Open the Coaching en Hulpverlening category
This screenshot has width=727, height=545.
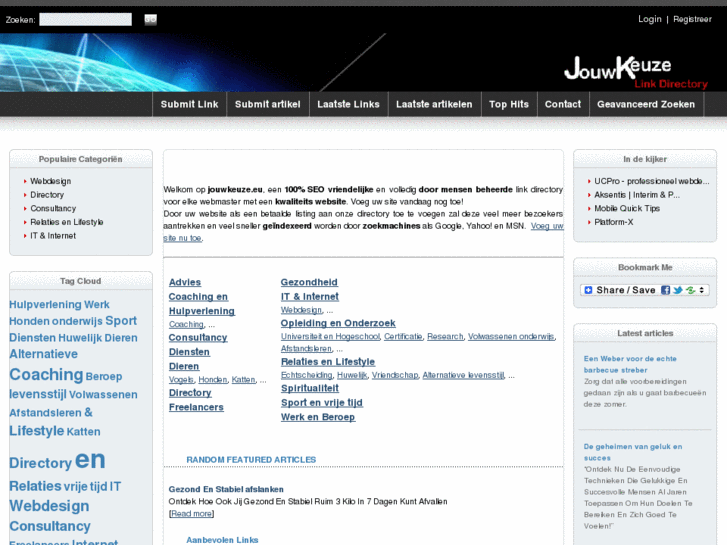point(202,304)
